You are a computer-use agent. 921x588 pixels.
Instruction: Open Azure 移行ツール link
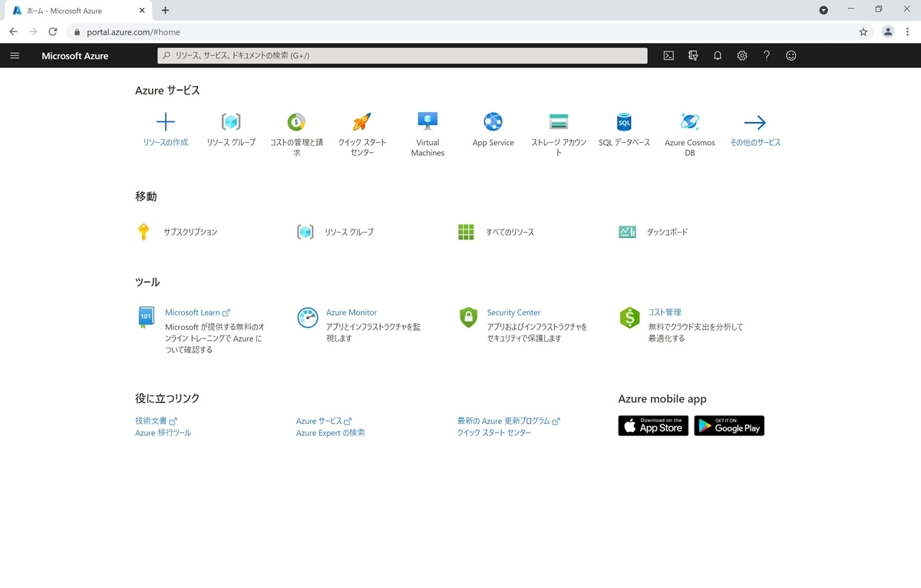coord(163,433)
